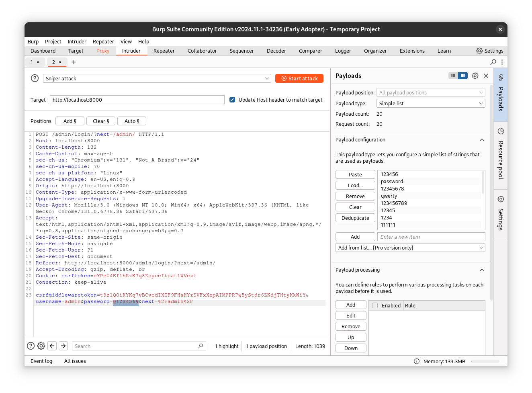This screenshot has height=393, width=532.
Task: Open the Help menu
Action: coord(143,42)
